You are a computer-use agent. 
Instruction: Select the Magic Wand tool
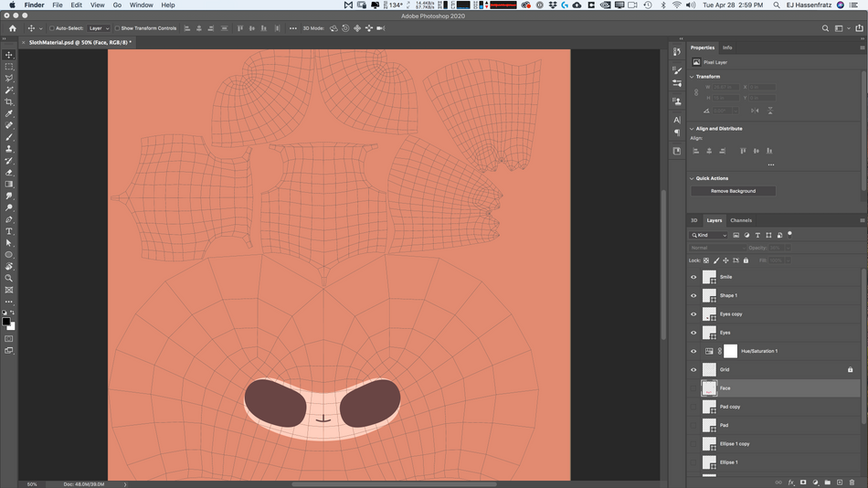9,90
